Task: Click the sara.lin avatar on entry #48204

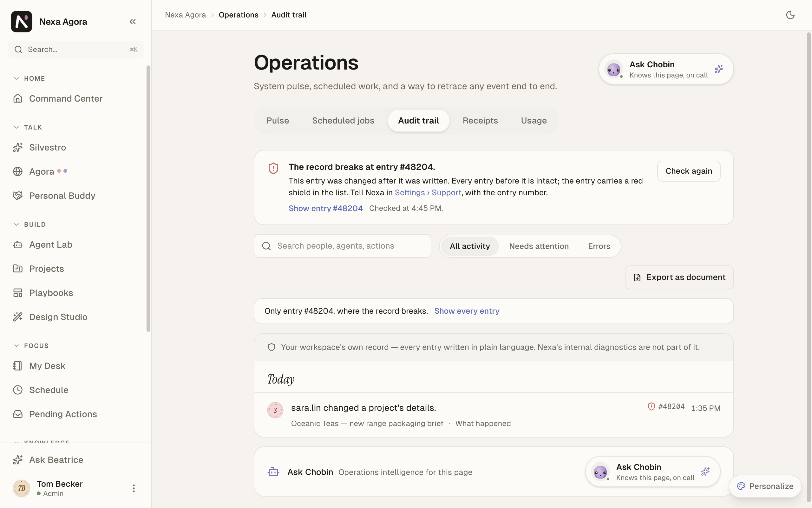Action: pos(275,410)
